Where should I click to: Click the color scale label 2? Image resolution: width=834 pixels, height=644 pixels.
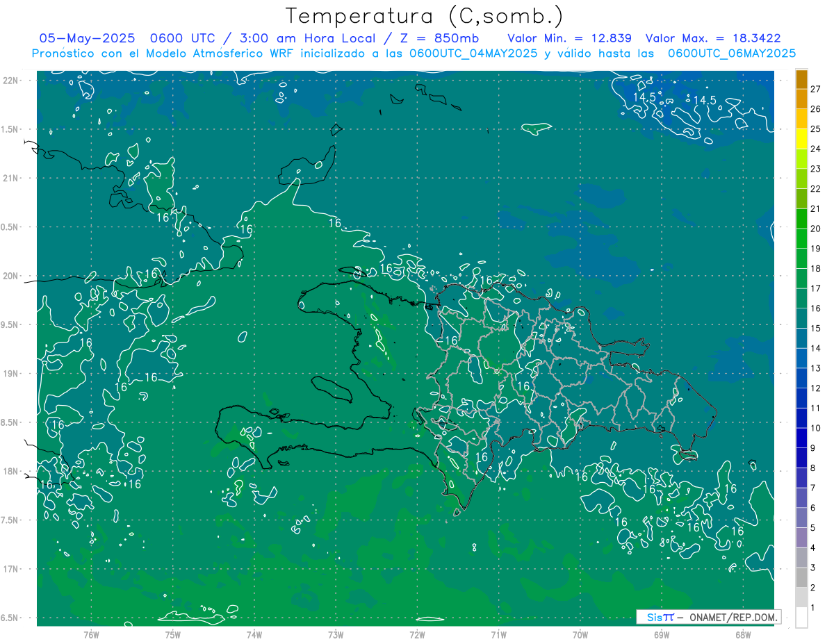tap(813, 588)
